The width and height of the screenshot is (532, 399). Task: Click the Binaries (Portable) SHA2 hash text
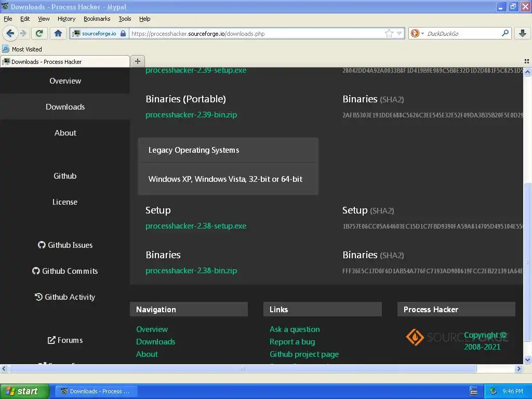click(x=433, y=115)
